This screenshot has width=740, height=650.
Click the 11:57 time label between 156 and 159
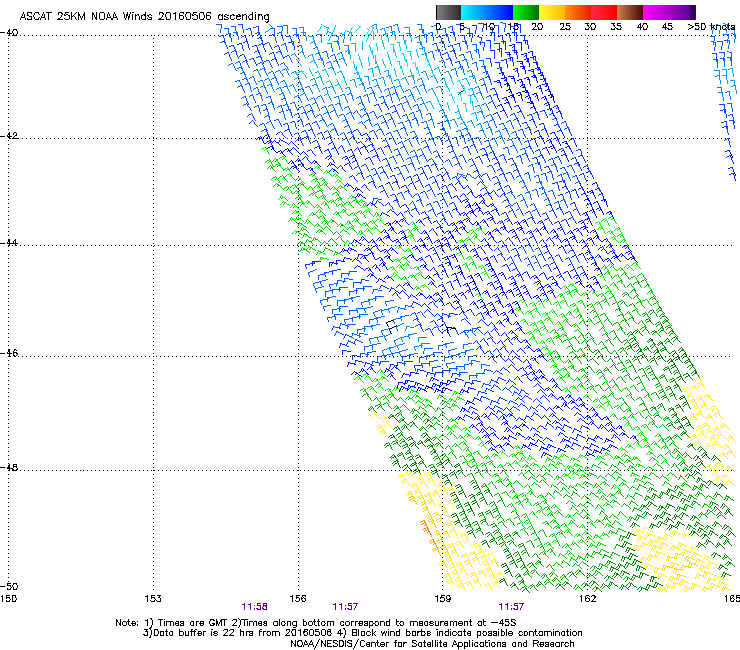click(345, 607)
